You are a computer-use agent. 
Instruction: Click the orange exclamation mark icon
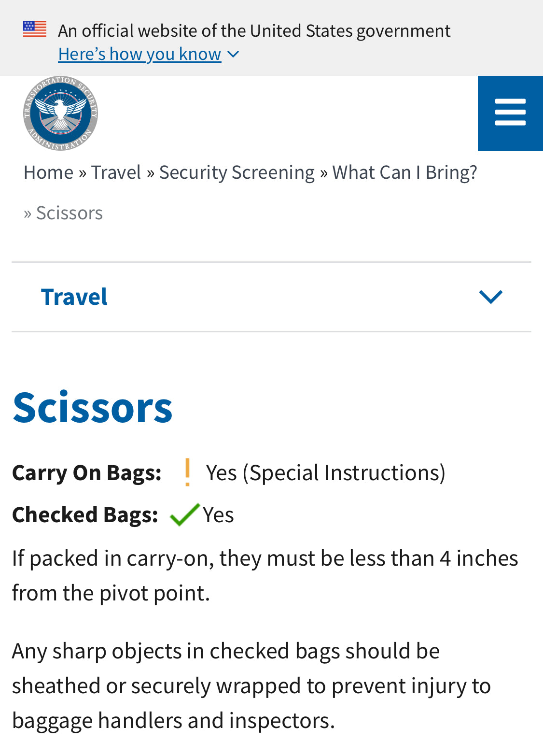(187, 472)
